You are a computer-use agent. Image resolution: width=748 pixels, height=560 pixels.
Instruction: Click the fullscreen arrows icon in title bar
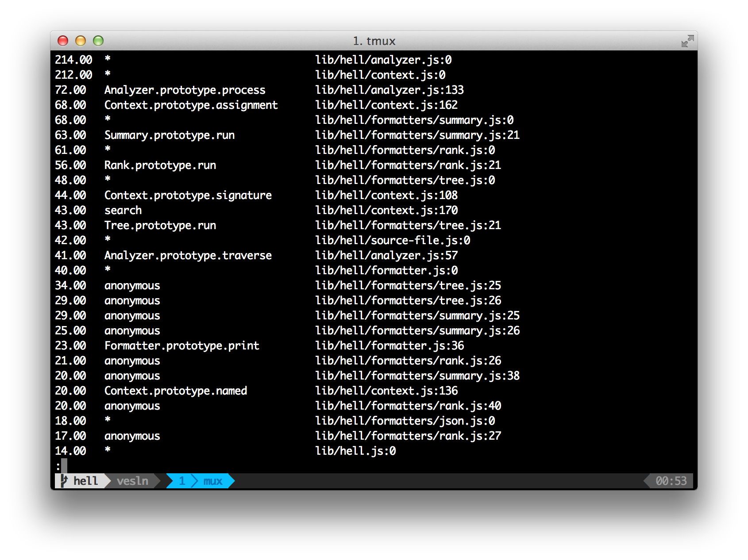pyautogui.click(x=687, y=41)
